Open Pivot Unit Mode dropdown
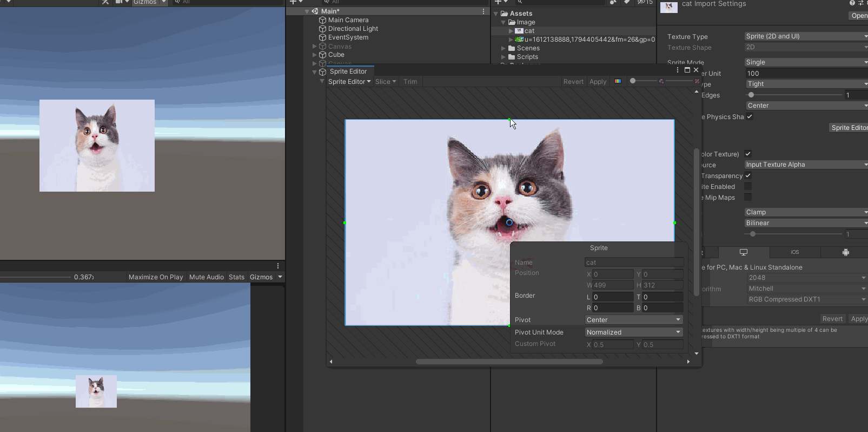The height and width of the screenshot is (432, 868). (x=634, y=332)
